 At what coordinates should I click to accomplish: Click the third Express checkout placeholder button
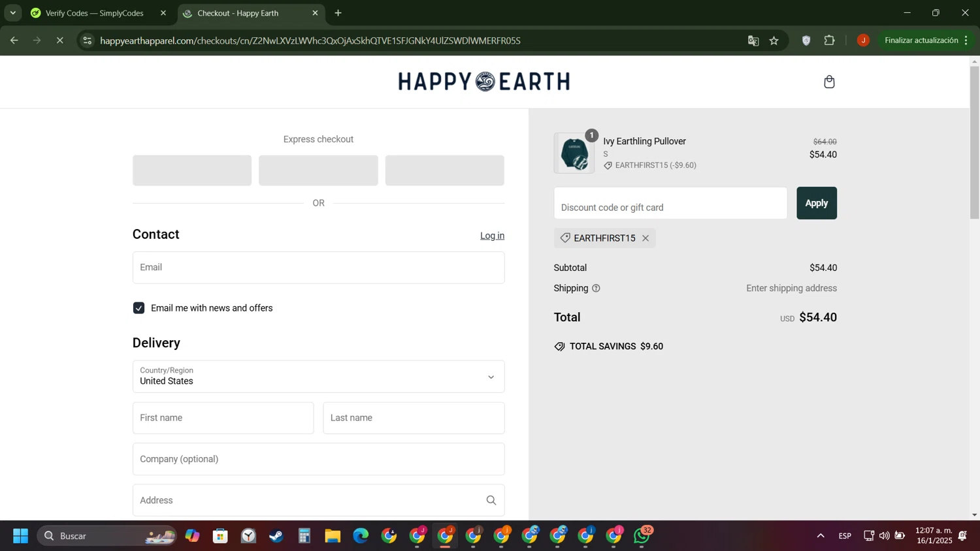444,170
